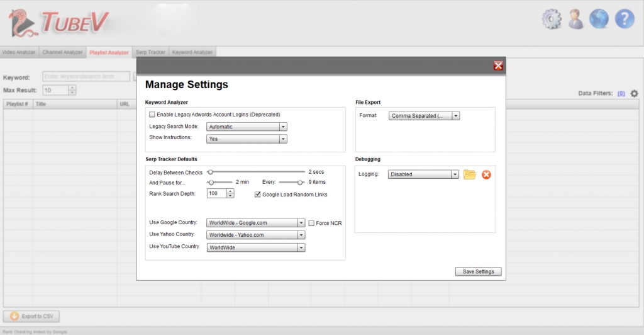Click the Title column header

point(75,105)
